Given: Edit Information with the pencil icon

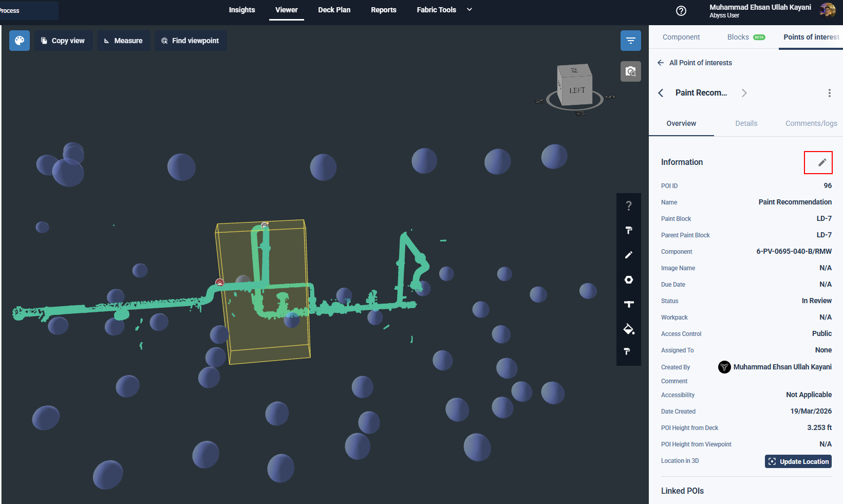Looking at the screenshot, I should (822, 162).
